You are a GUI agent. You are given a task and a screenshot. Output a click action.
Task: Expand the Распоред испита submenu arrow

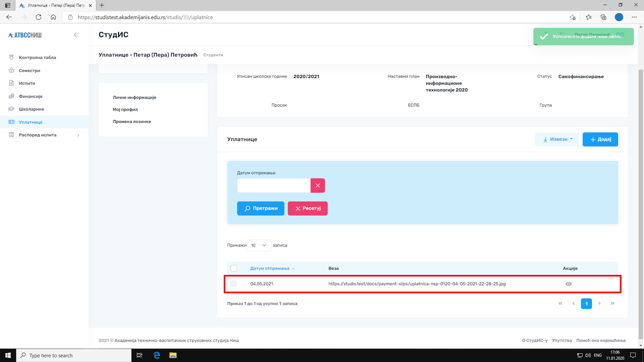point(78,135)
